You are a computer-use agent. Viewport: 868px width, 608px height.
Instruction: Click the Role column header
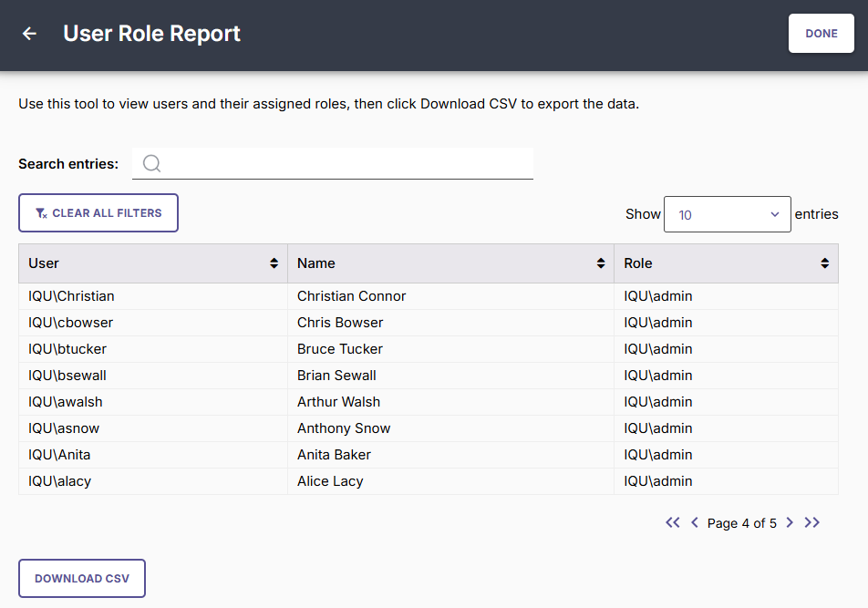pyautogui.click(x=727, y=263)
